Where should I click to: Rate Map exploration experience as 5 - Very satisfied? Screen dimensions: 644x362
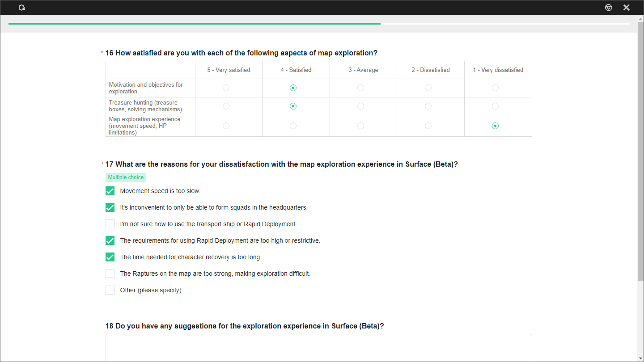click(x=226, y=126)
